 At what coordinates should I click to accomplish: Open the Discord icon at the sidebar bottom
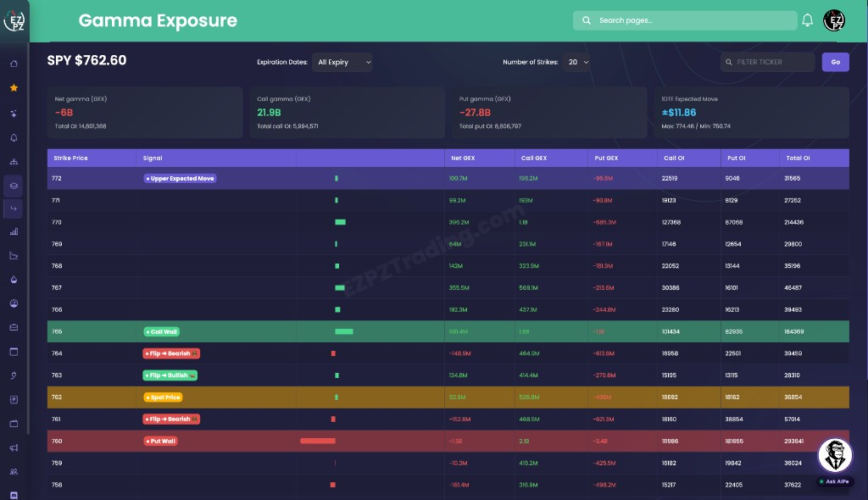14,495
